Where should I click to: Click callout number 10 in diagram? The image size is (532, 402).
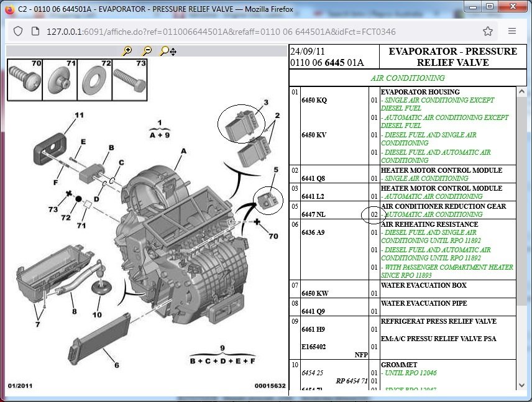coord(97,315)
